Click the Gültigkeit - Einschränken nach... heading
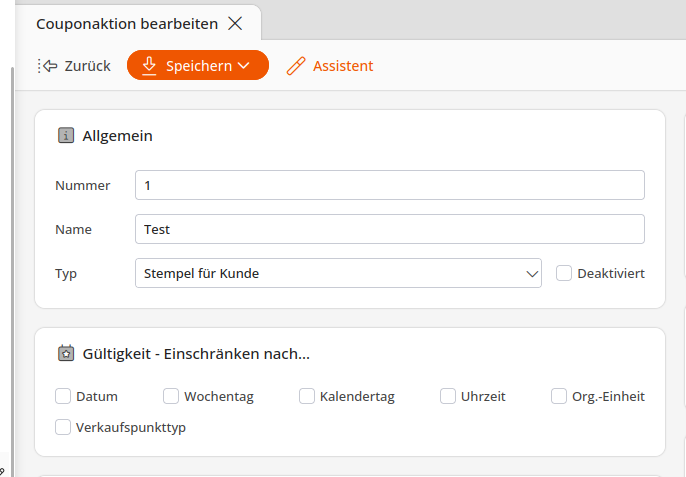 tap(196, 354)
